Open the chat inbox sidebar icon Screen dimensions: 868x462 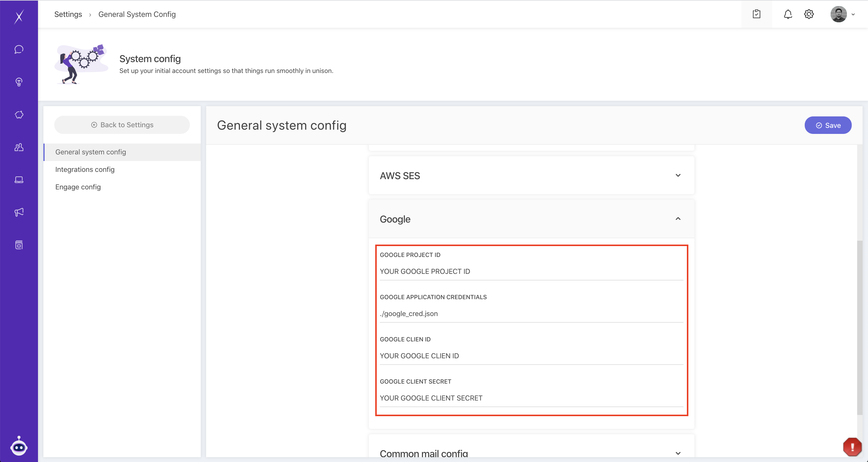click(x=19, y=49)
